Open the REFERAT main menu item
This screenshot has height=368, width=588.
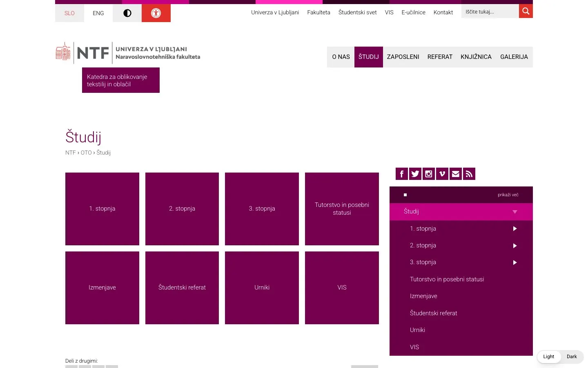click(440, 57)
